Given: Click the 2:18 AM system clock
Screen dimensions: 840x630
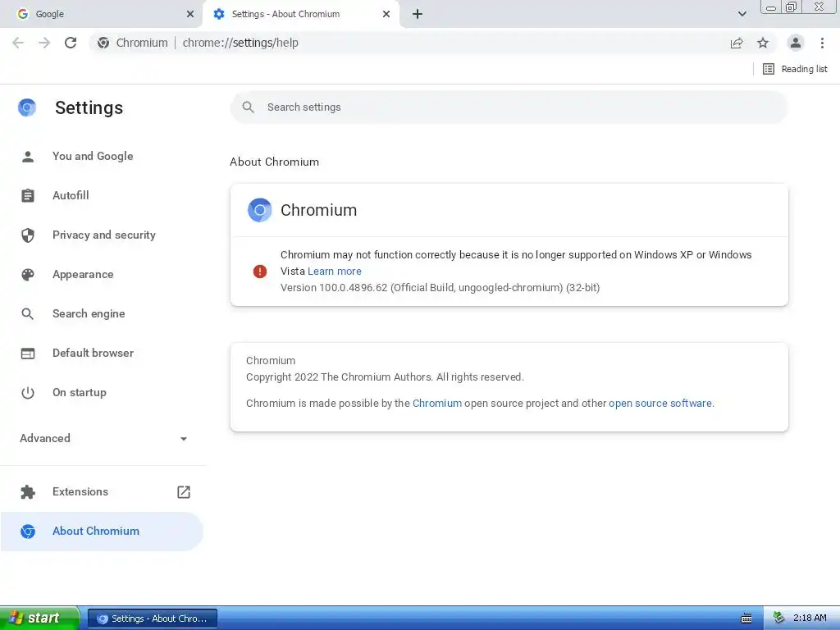Looking at the screenshot, I should tap(810, 619).
